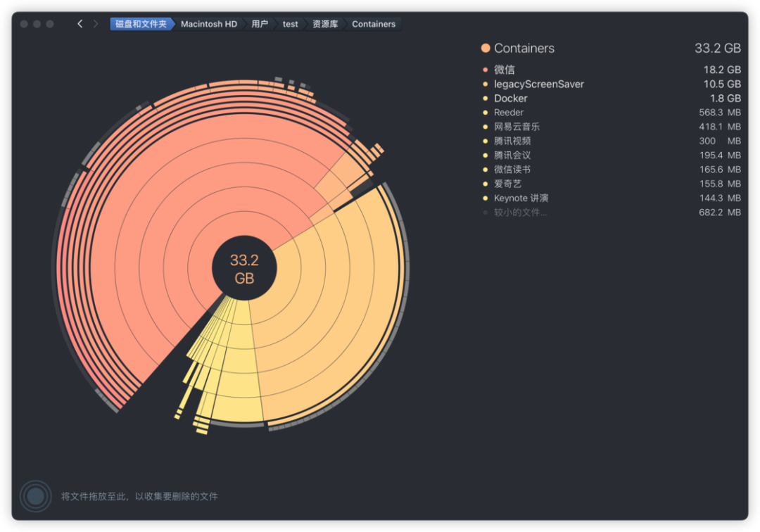Select the Containers breadcrumb segment

pos(373,23)
